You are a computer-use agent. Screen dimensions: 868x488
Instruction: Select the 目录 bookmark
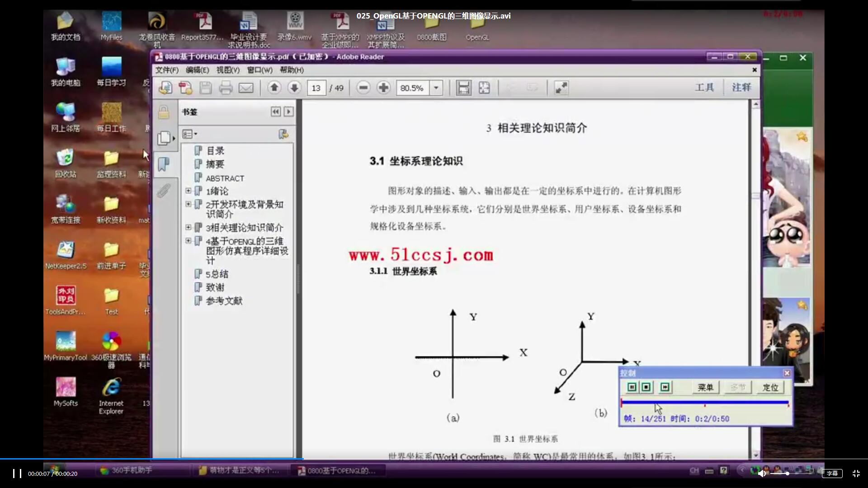pyautogui.click(x=215, y=151)
